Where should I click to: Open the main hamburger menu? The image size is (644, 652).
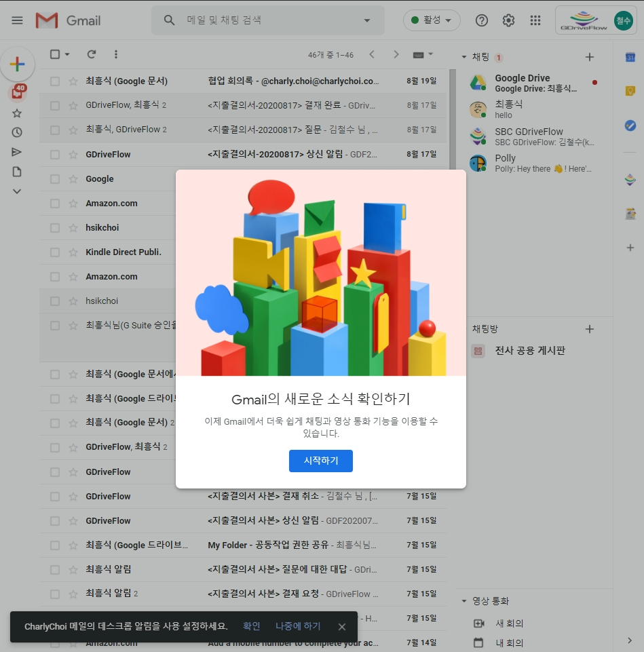pyautogui.click(x=17, y=20)
